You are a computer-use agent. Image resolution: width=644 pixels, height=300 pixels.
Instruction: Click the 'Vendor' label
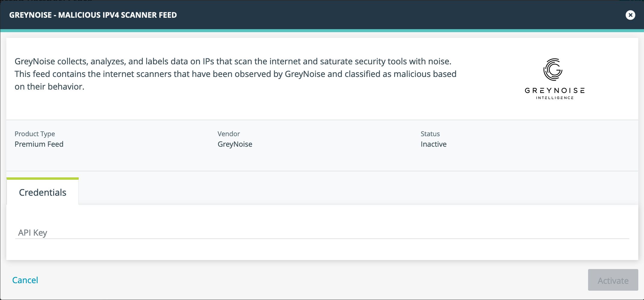(x=229, y=134)
